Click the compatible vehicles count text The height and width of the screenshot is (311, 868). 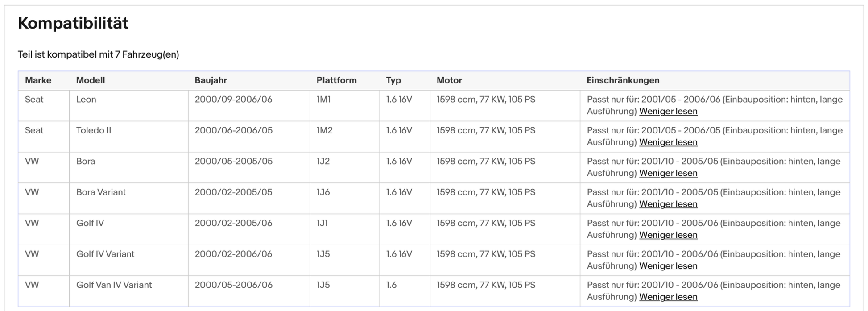pos(98,54)
